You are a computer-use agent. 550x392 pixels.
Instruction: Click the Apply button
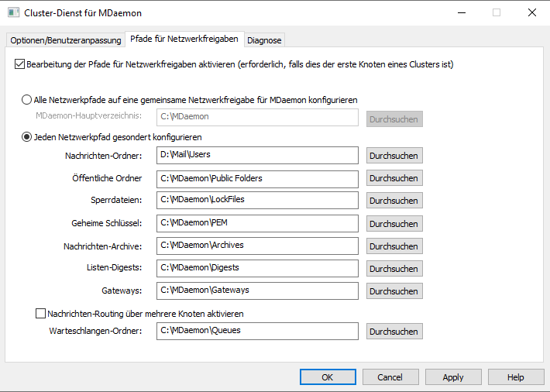click(453, 377)
